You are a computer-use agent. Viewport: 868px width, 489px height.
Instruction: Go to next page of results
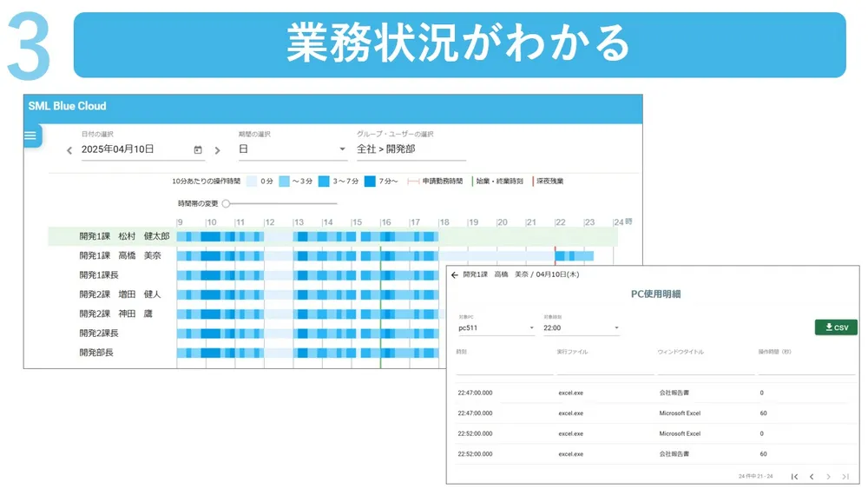828,476
